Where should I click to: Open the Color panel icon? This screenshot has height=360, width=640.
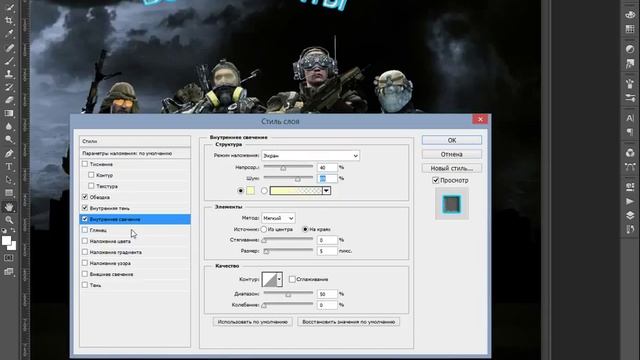tap(630, 14)
